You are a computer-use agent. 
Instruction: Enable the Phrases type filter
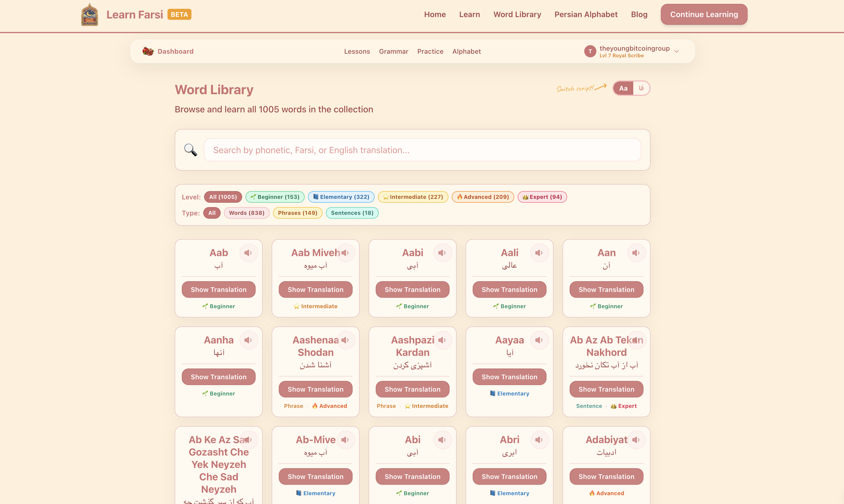(x=297, y=213)
